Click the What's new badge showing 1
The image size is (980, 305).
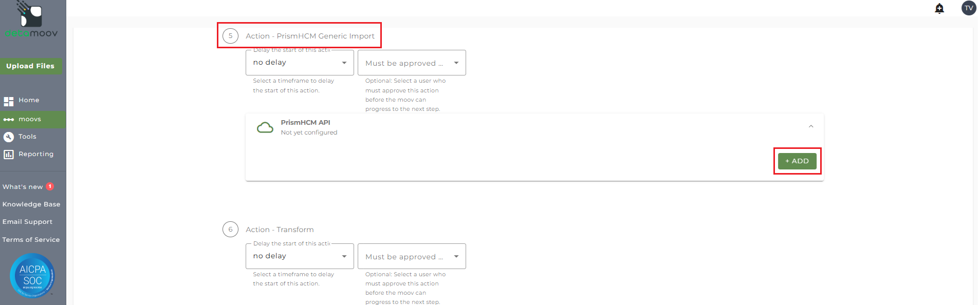coord(50,186)
